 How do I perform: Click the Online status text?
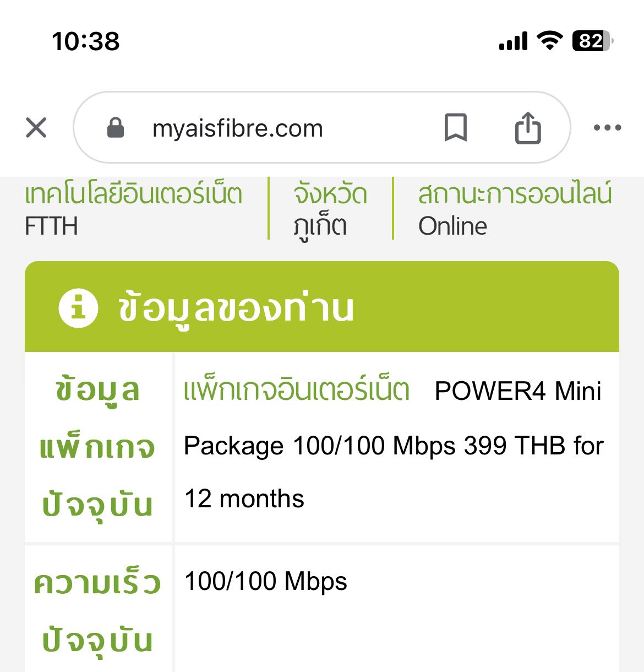pyautogui.click(x=452, y=226)
